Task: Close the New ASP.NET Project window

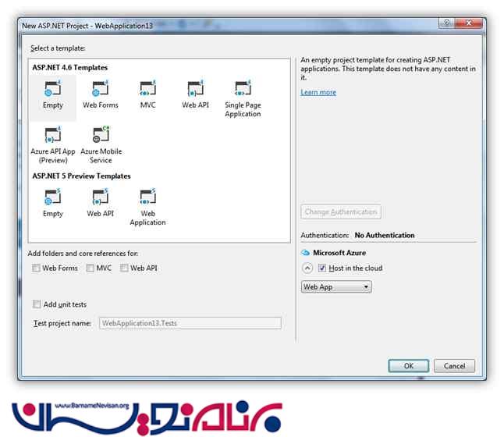Action: point(469,23)
